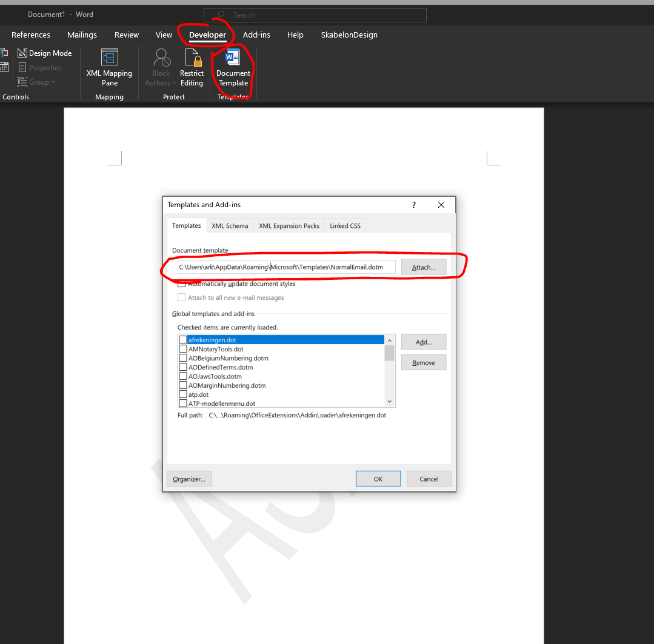Click the template list scroll up arrow
Viewport: 654px width, 644px height.
pyautogui.click(x=390, y=340)
